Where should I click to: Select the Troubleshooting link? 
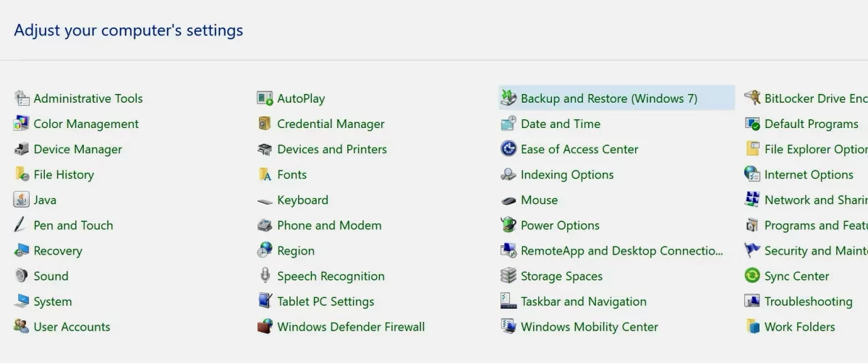click(x=808, y=302)
